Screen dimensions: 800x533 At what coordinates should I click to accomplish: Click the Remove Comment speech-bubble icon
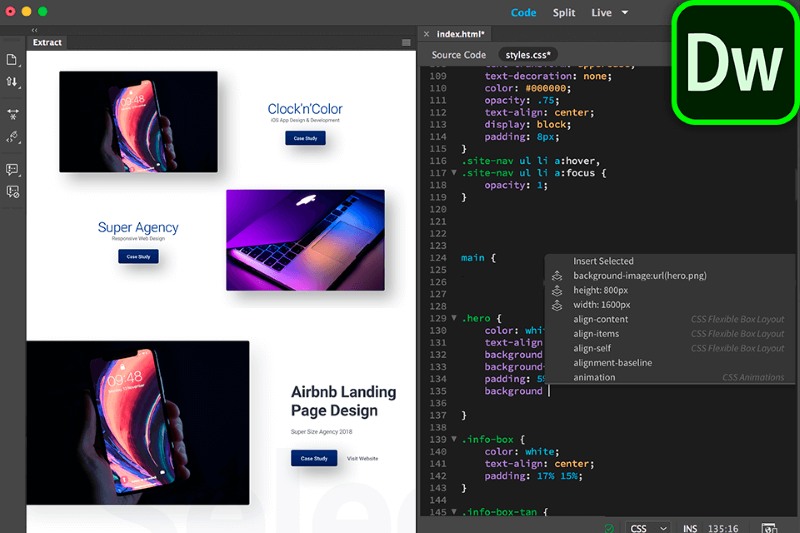(x=12, y=192)
